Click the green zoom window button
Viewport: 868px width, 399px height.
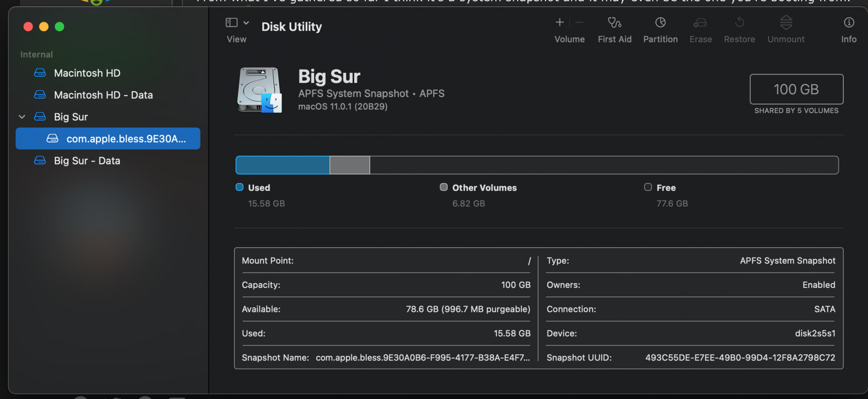(59, 27)
